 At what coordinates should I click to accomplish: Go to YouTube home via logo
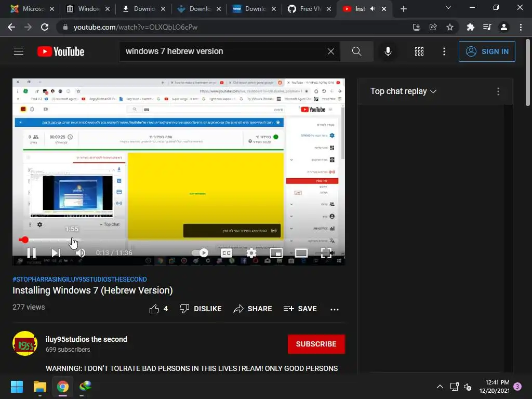(61, 51)
